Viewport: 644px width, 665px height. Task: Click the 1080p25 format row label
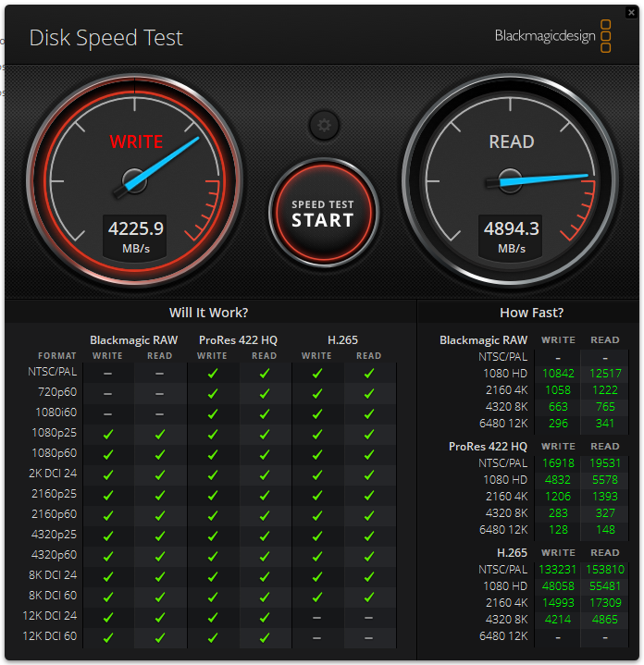pos(55,433)
